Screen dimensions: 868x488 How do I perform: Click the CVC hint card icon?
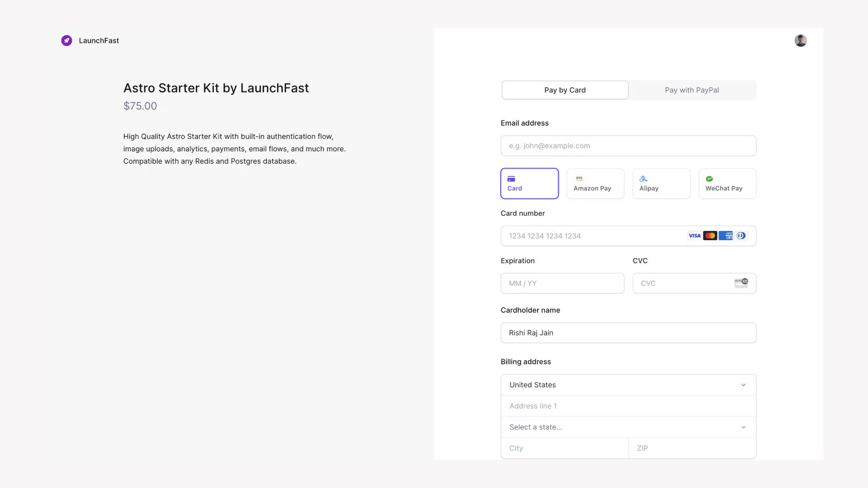742,282
